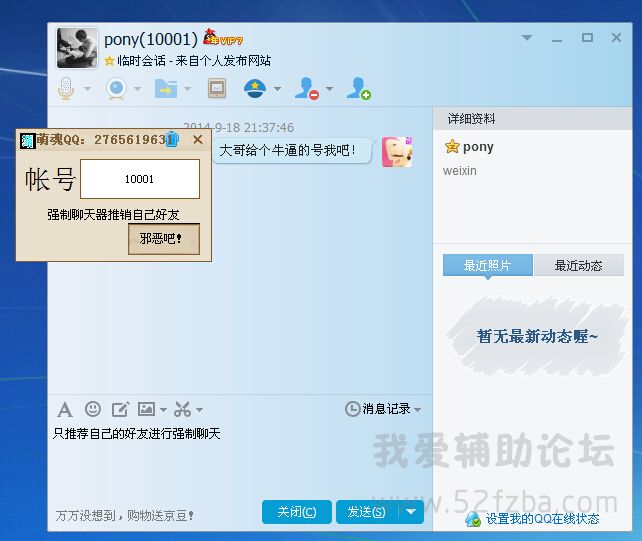
Task: Expand options next to police cap icon
Action: click(277, 88)
